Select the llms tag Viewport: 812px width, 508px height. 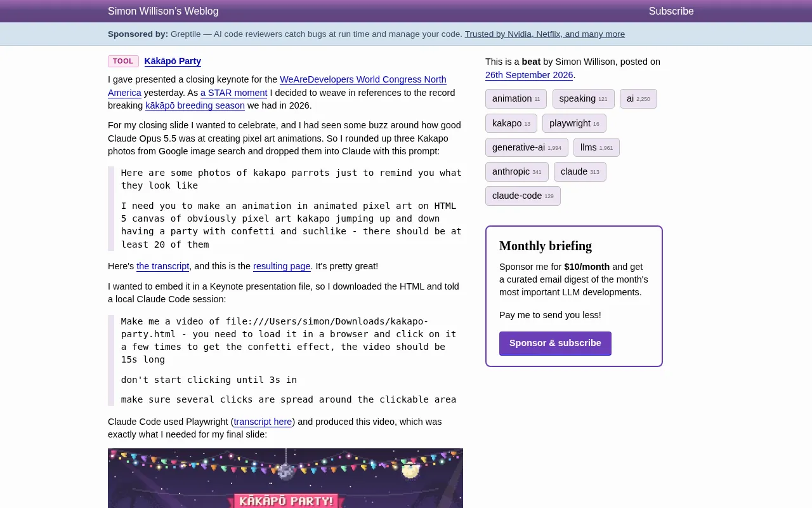click(596, 147)
